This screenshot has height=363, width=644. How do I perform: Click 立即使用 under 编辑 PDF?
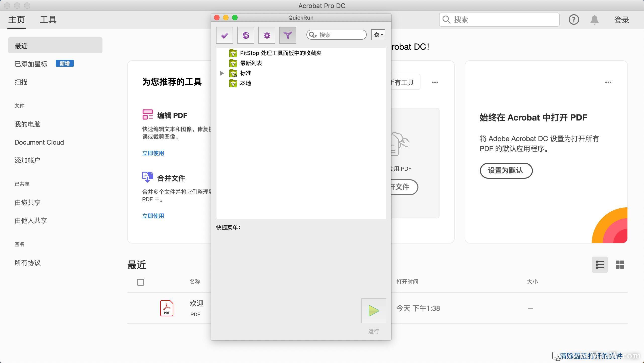coord(153,153)
